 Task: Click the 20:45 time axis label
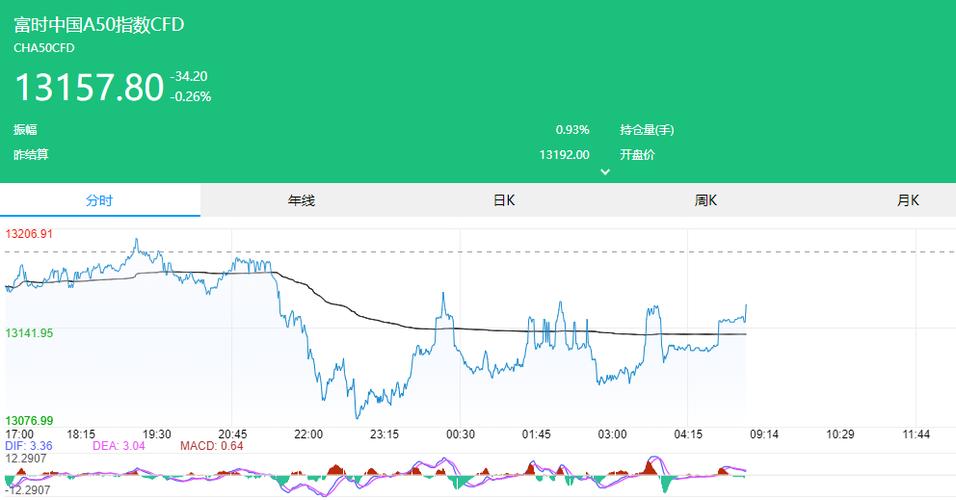[x=232, y=434]
